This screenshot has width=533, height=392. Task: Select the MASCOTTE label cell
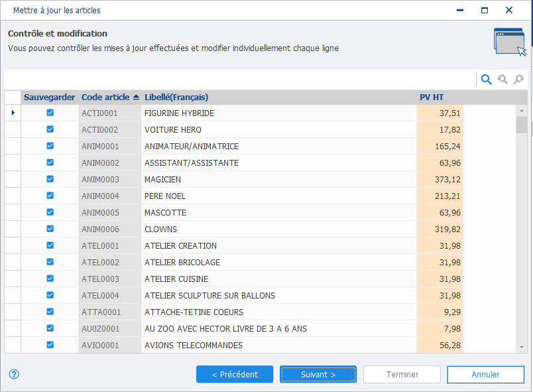279,212
